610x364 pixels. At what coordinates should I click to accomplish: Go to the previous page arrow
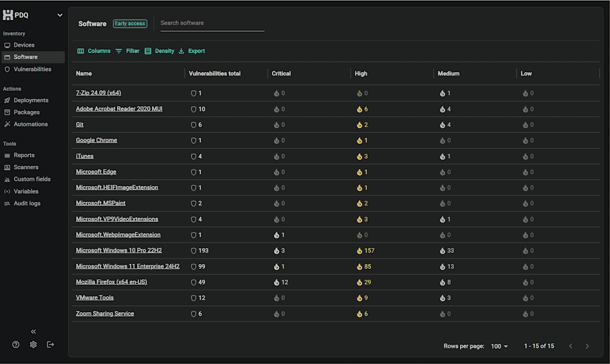(x=570, y=346)
